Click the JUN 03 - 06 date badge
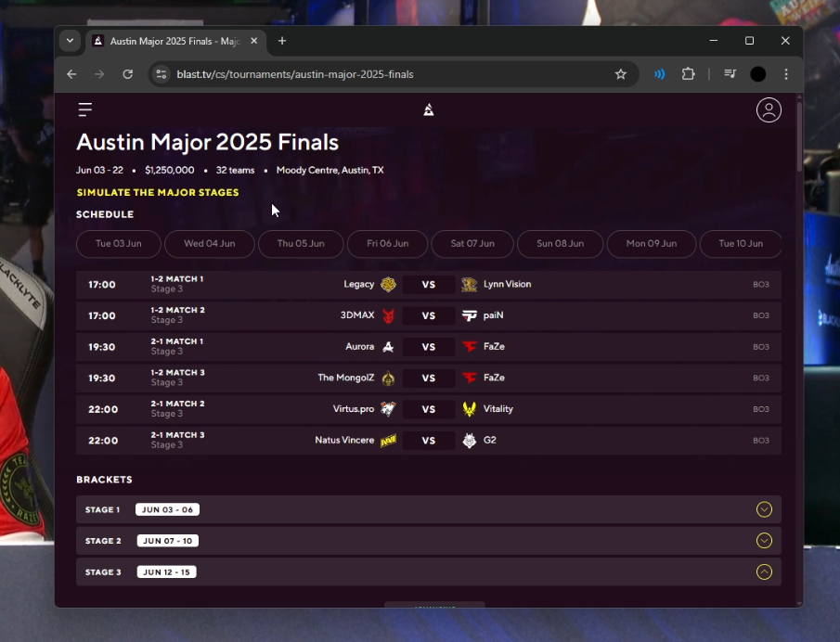 pyautogui.click(x=167, y=509)
